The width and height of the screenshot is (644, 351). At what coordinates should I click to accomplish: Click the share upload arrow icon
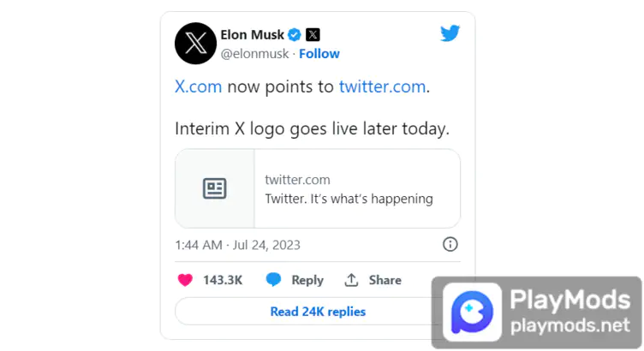coord(351,280)
